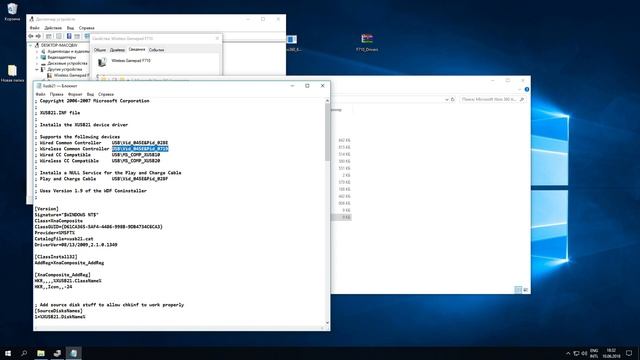Click the Explorer refresh icon
The height and width of the screenshot is (360, 640).
coord(453,99)
